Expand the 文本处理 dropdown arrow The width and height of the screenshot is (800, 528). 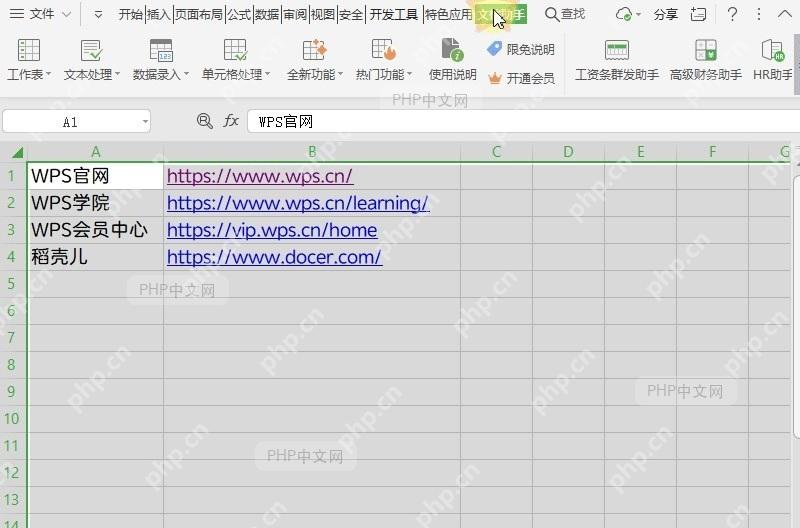click(117, 74)
